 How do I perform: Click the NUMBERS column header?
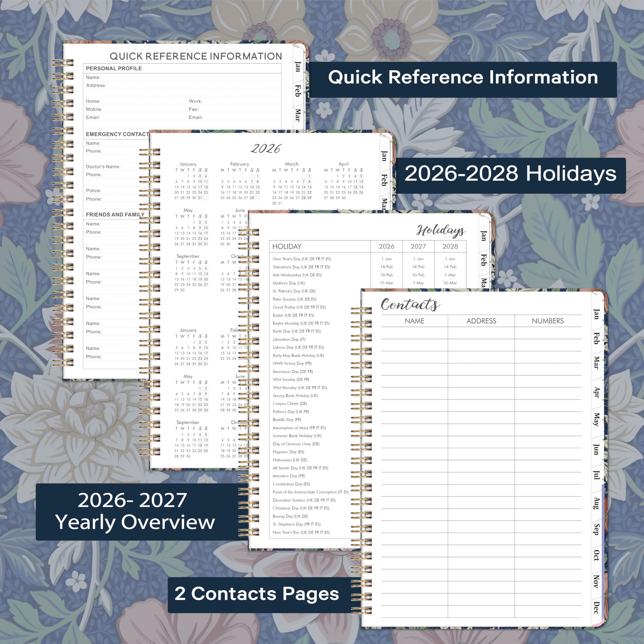547,321
